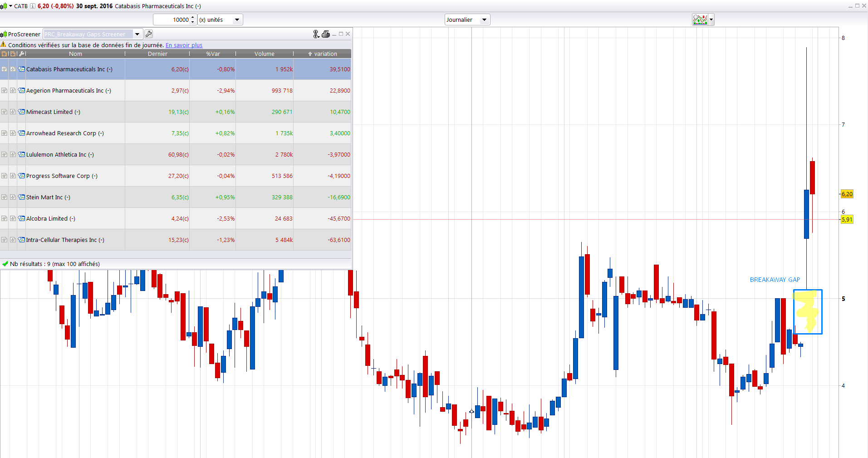Select the Aegerion Pharmaceuticals Inc (-) name
Screen dimensions: 868x458
(69, 90)
